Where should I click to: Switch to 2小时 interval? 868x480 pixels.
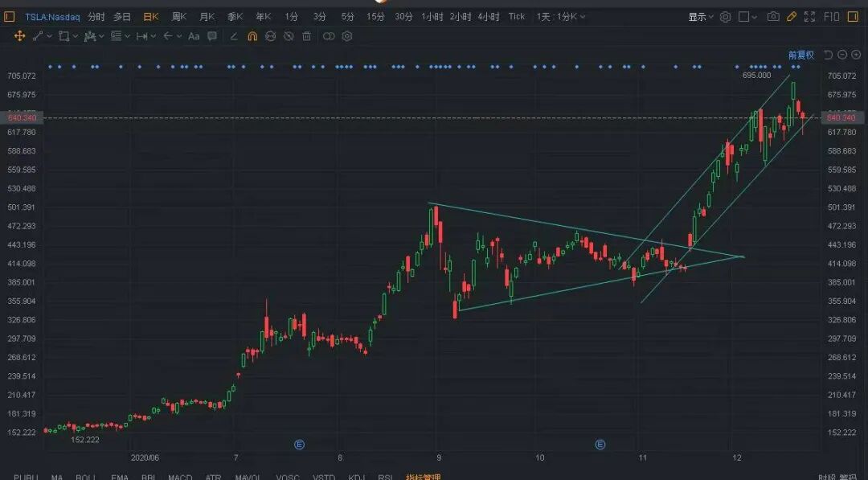pyautogui.click(x=461, y=17)
